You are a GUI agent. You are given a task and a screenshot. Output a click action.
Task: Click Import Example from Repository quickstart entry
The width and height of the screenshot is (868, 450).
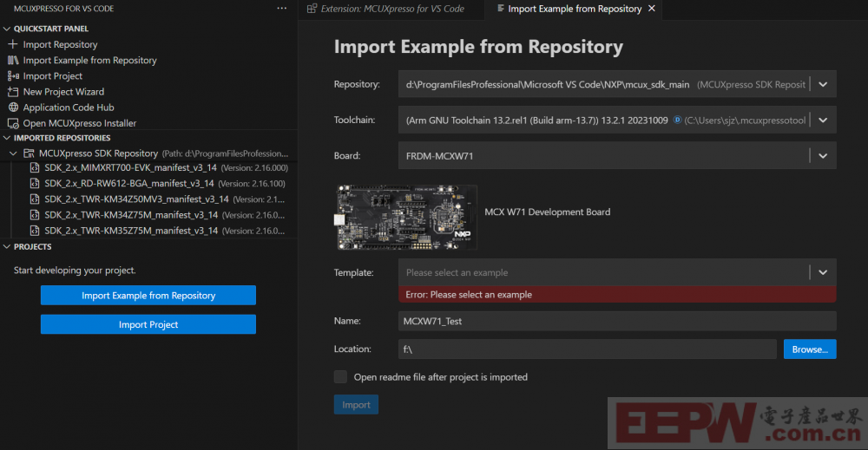coord(89,60)
